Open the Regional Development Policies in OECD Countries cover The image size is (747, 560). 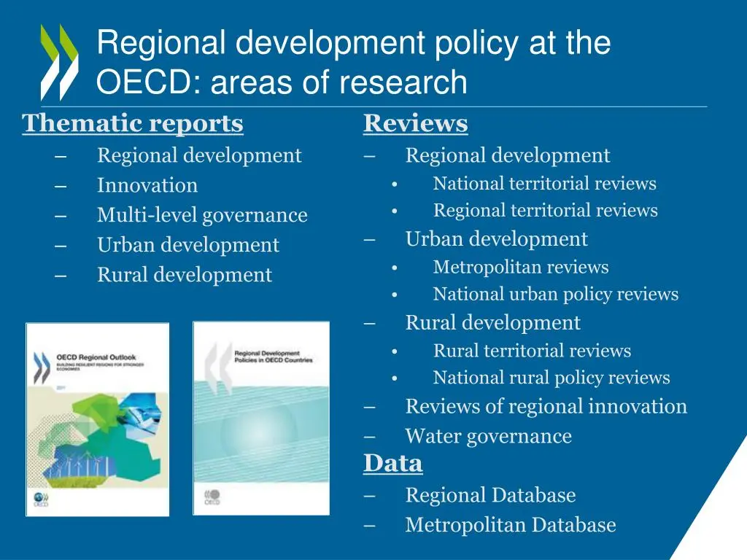(x=261, y=419)
